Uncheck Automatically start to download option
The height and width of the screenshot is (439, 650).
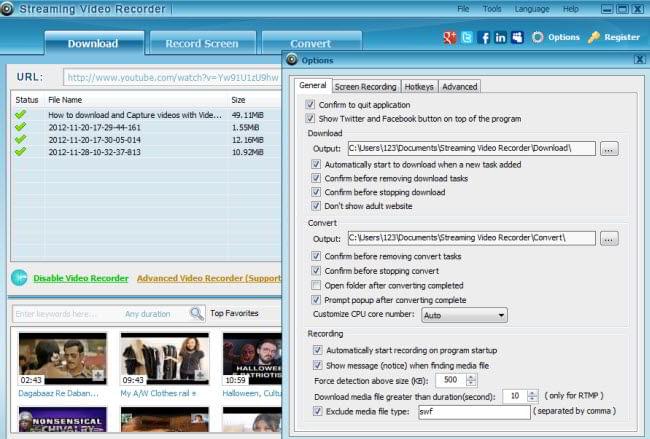pyautogui.click(x=316, y=164)
